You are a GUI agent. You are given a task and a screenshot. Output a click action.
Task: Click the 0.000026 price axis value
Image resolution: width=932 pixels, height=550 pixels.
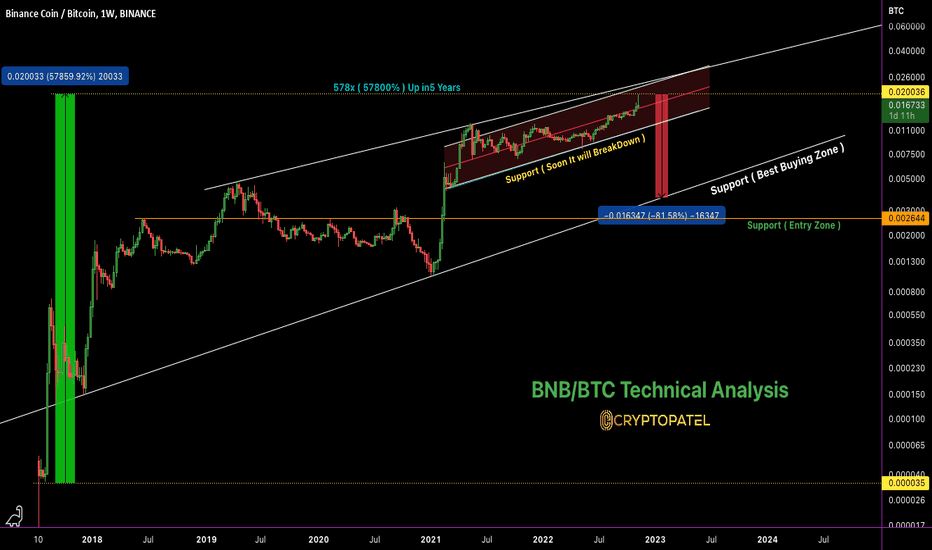tap(906, 501)
